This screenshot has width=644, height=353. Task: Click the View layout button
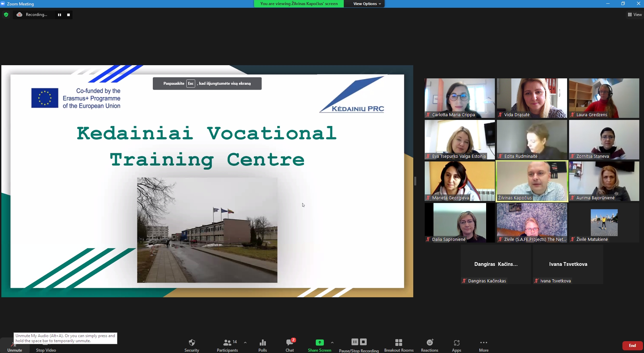point(635,15)
